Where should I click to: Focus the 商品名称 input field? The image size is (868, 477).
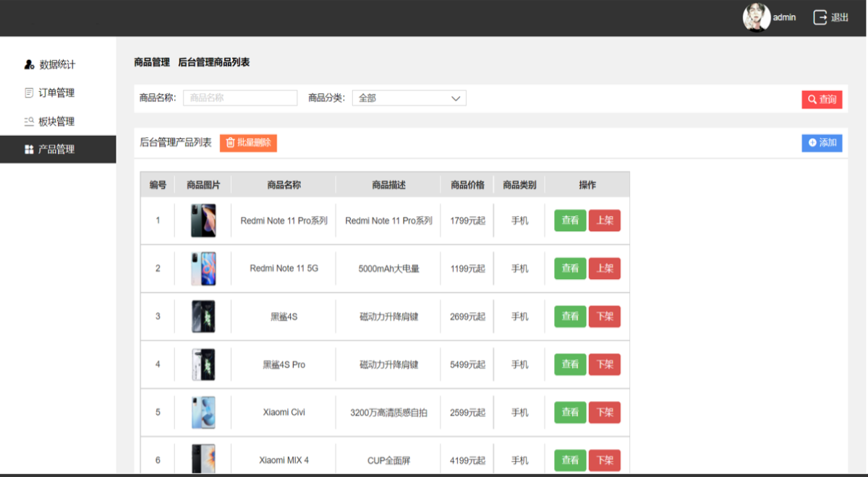[x=240, y=98]
